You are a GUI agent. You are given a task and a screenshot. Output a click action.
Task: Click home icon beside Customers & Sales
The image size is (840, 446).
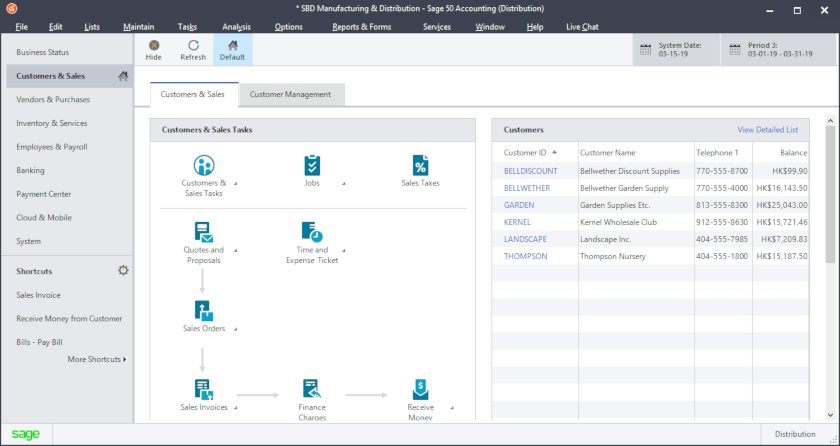123,76
